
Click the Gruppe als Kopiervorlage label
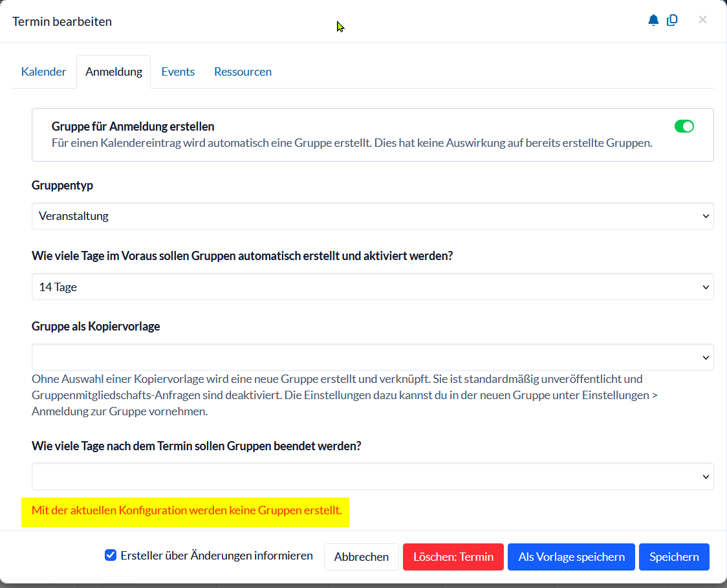96,327
